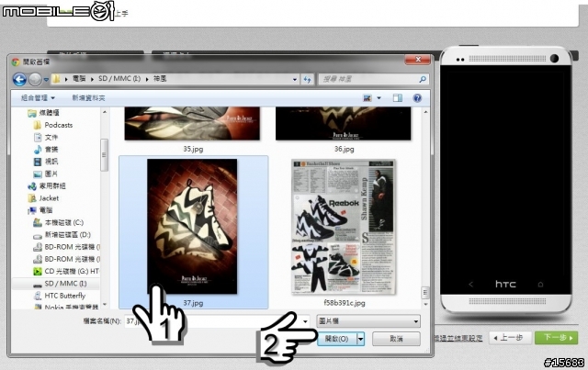
Task: Open recent locations dropdown arrow
Action: (46, 80)
